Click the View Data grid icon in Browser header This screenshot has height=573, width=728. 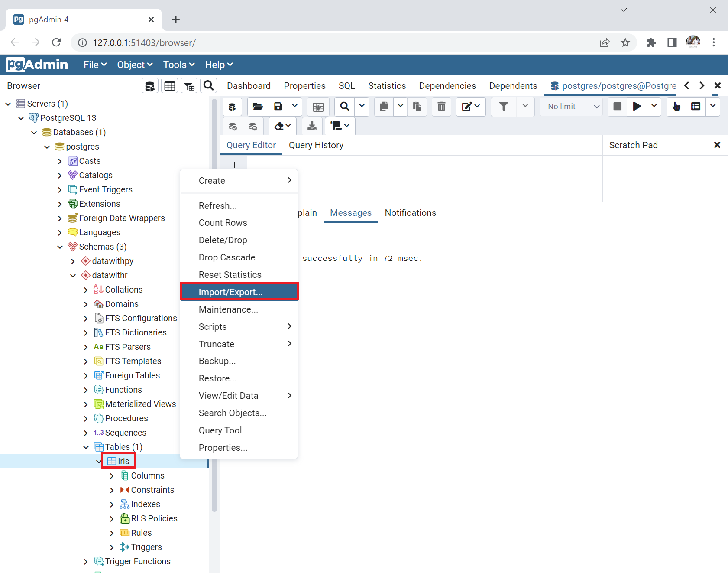point(170,86)
